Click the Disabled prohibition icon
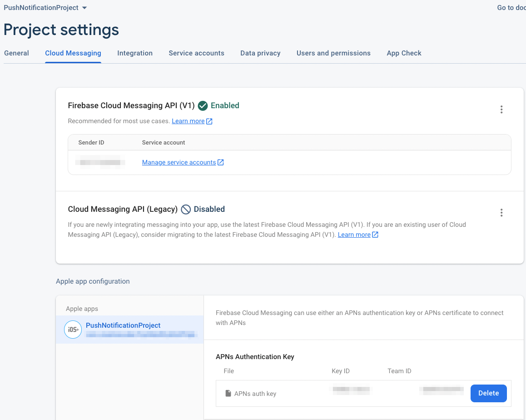526x420 pixels. click(x=186, y=209)
